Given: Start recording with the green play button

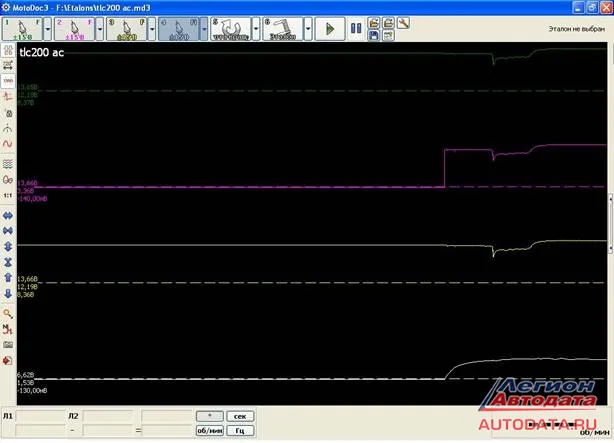Looking at the screenshot, I should click(330, 29).
